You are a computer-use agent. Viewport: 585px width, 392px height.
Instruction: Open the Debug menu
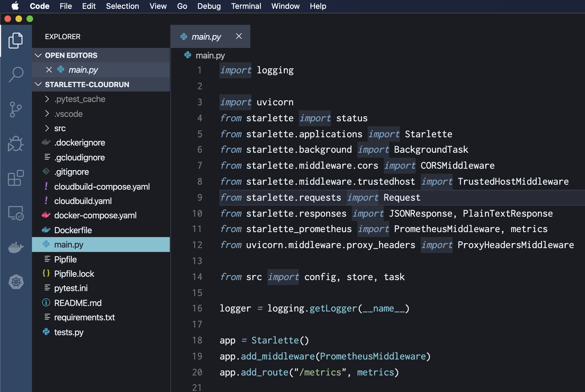pos(209,6)
